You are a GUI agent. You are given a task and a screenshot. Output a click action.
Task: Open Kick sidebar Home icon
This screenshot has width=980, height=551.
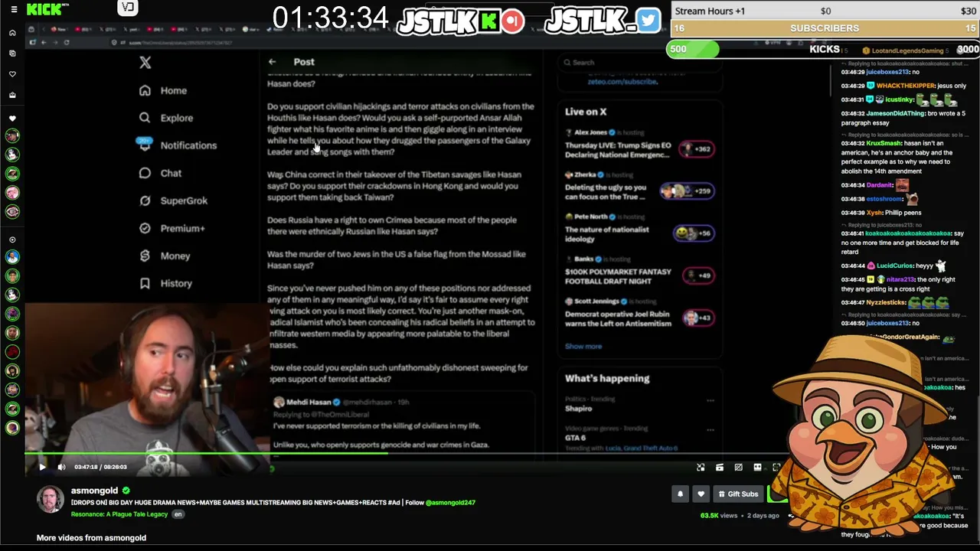click(12, 33)
